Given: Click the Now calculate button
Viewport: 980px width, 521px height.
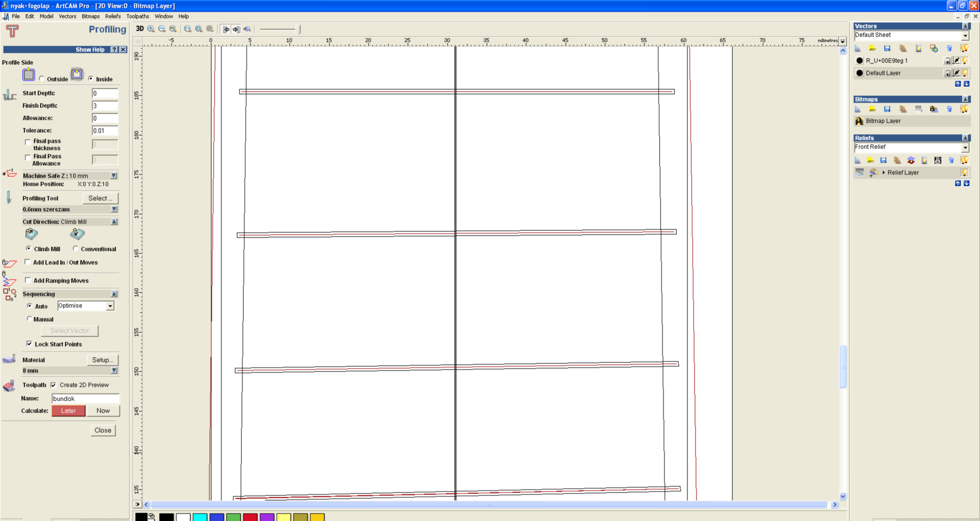Looking at the screenshot, I should pyautogui.click(x=103, y=411).
